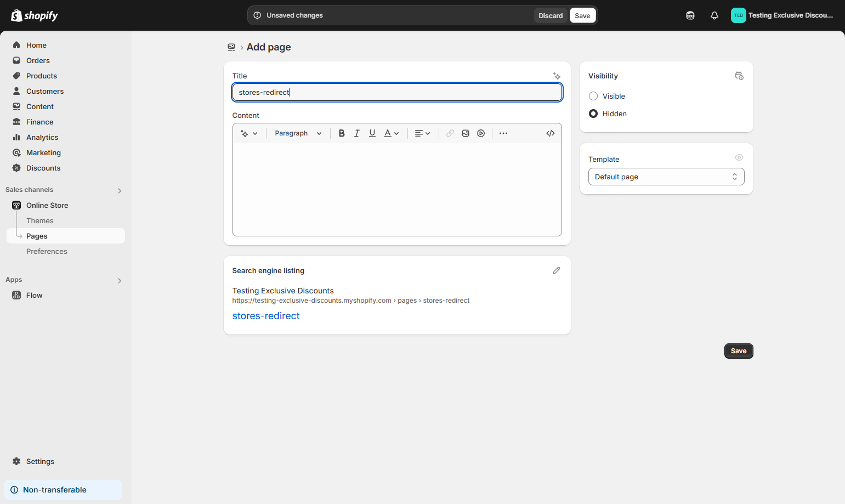Image resolution: width=845 pixels, height=504 pixels.
Task: Click the Shopify logo
Action: pyautogui.click(x=35, y=15)
